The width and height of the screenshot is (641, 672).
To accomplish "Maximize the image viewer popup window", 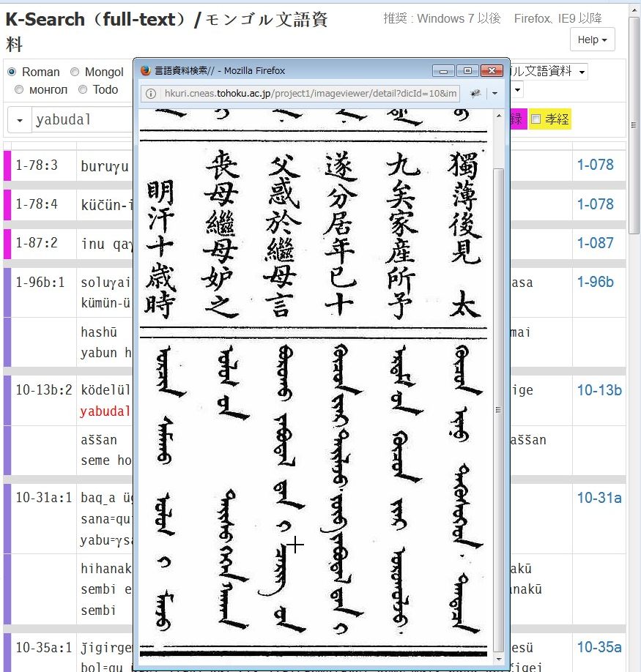I will pos(467,70).
